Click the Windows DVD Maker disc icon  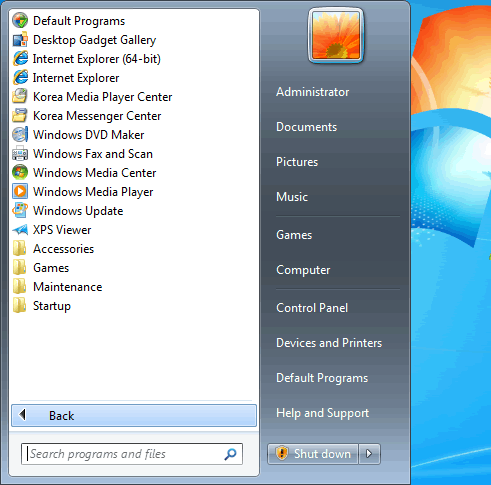[x=20, y=135]
